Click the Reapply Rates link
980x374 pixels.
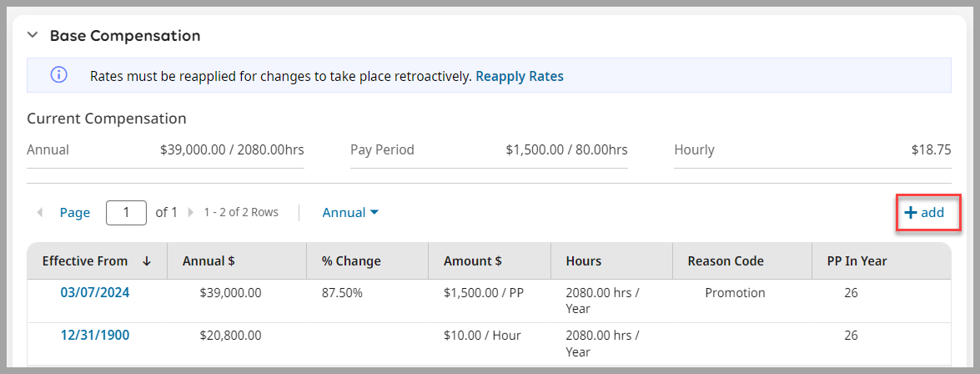520,76
